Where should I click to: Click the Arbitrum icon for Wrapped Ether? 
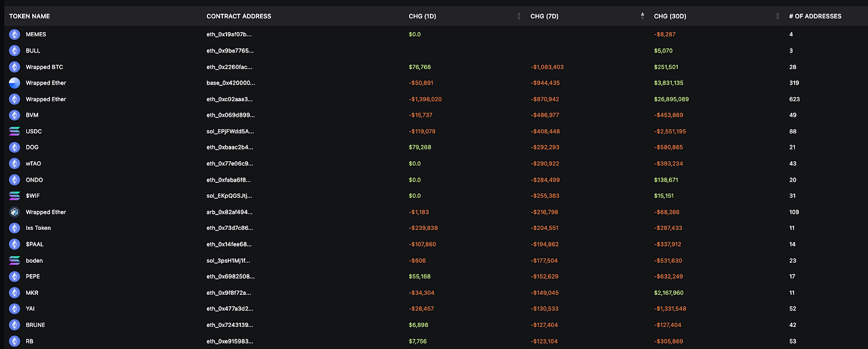pyautogui.click(x=14, y=212)
